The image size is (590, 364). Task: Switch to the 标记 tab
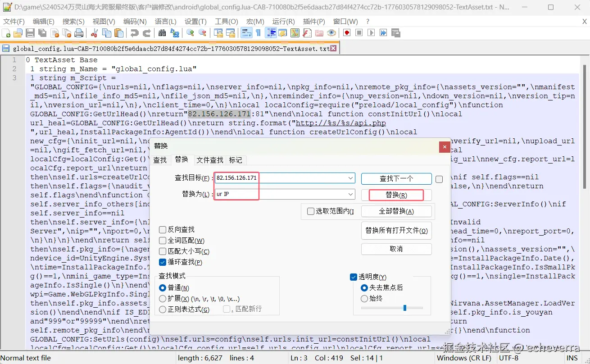click(x=236, y=160)
